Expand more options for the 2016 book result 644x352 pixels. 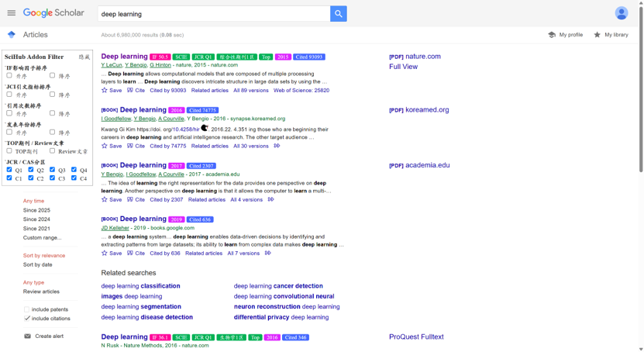point(277,146)
